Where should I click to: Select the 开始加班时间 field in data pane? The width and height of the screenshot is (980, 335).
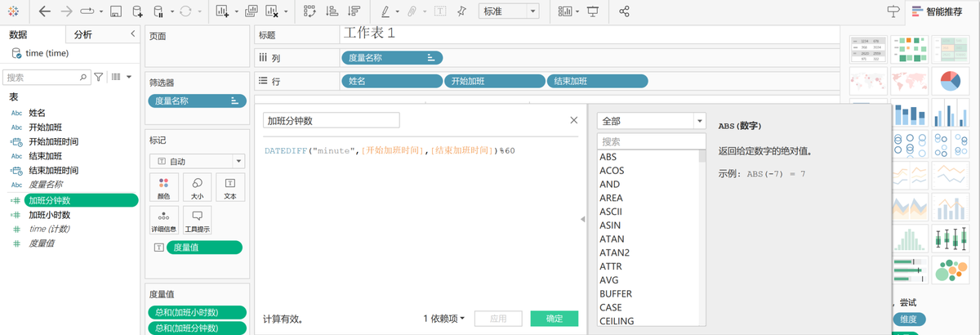54,142
